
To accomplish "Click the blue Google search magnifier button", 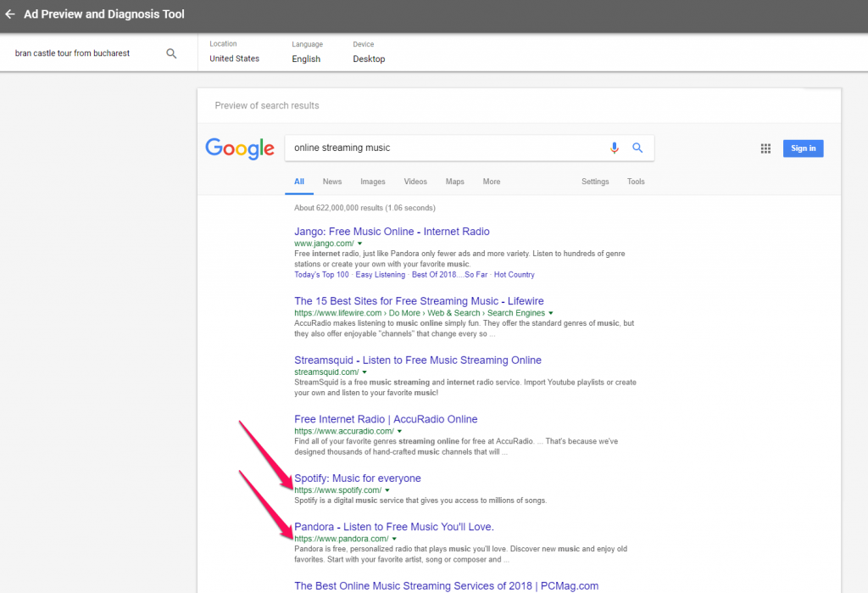I will 637,147.
